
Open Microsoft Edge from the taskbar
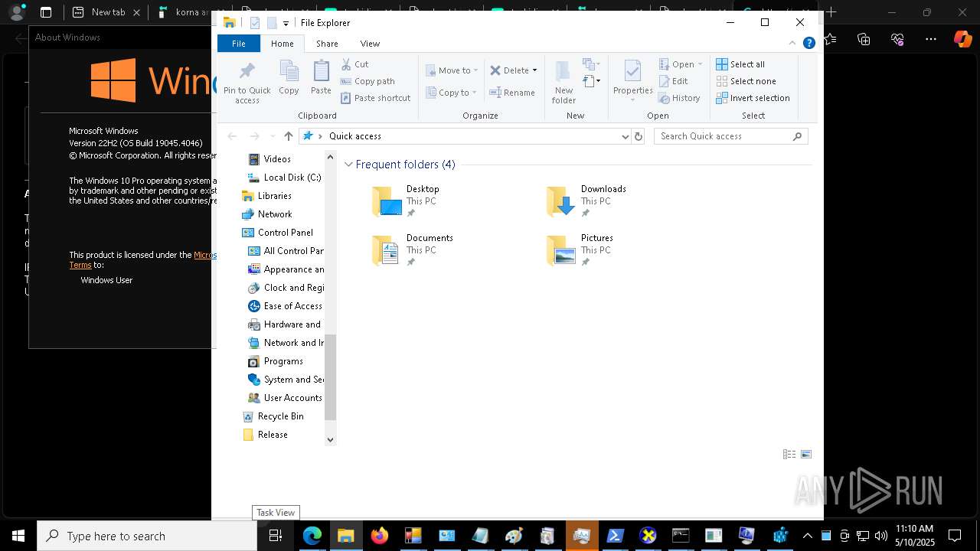pos(312,536)
